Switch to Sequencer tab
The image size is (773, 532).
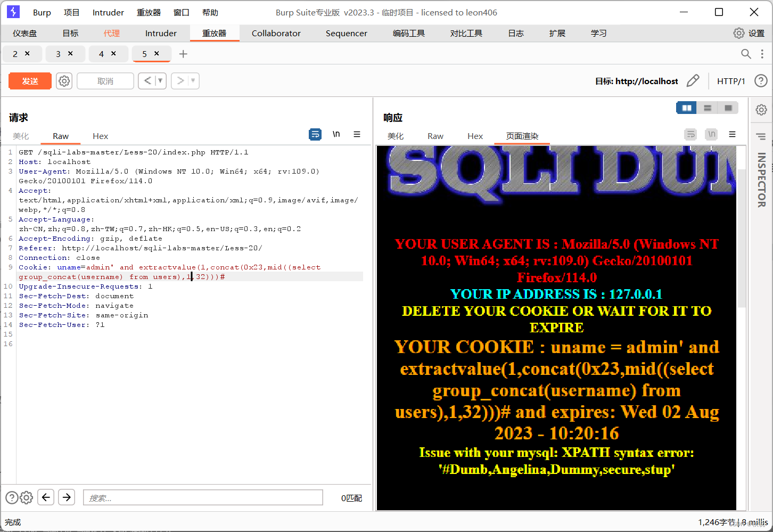tap(347, 33)
